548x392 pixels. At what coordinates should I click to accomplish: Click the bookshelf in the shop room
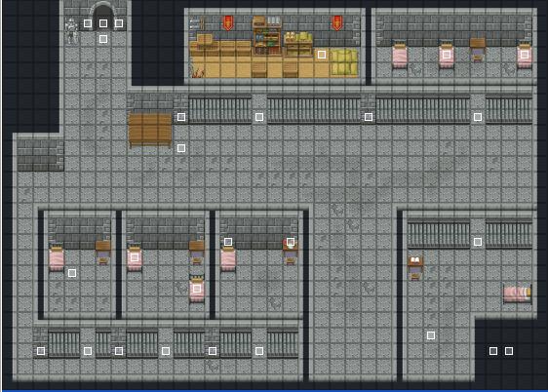pos(267,35)
